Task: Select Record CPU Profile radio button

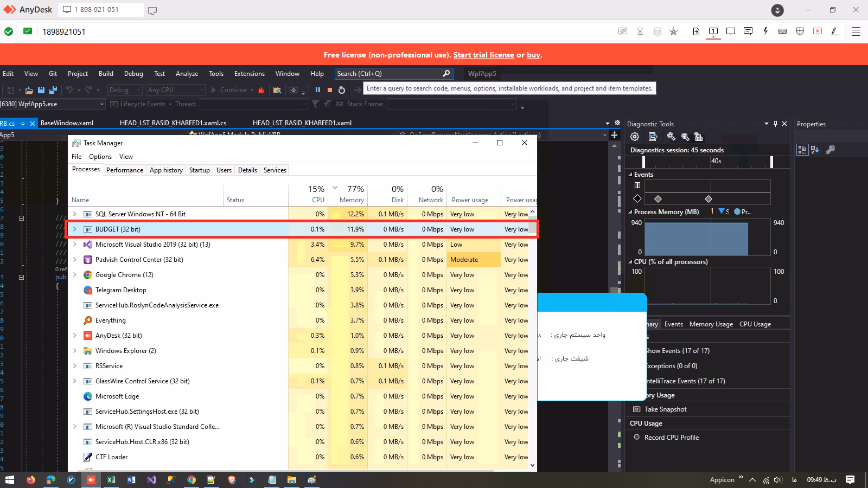Action: coord(637,438)
